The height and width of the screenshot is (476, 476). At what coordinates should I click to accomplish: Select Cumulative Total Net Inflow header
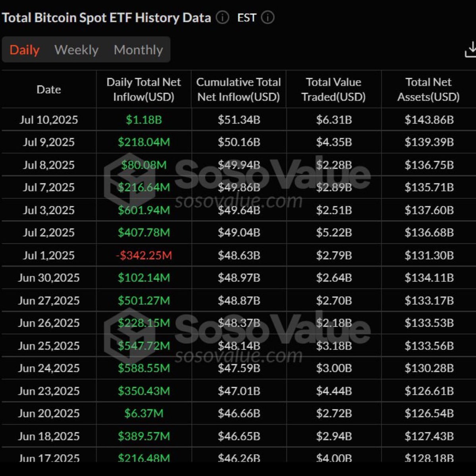pos(239,89)
